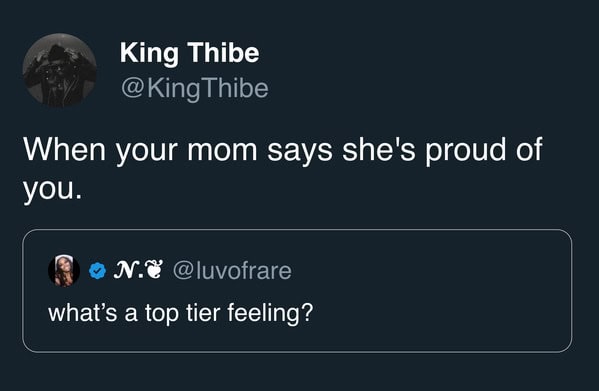Image resolution: width=599 pixels, height=391 pixels.
Task: Tap the blue verified badge
Action: click(97, 271)
